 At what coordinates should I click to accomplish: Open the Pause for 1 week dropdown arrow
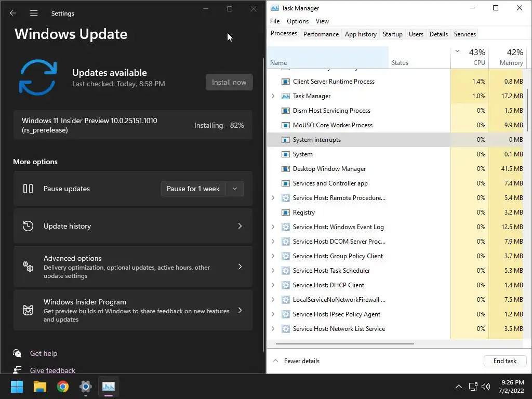(x=235, y=189)
